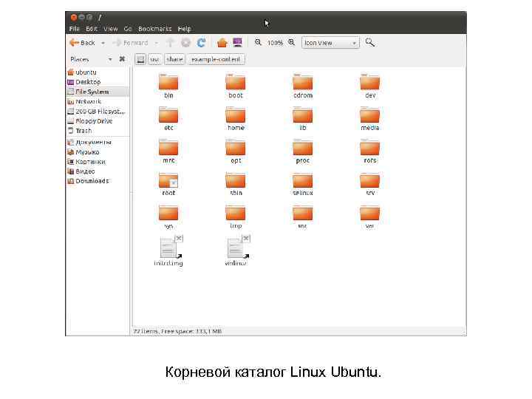The image size is (532, 399).
Task: Open the Картинки bookmark
Action: [x=98, y=162]
